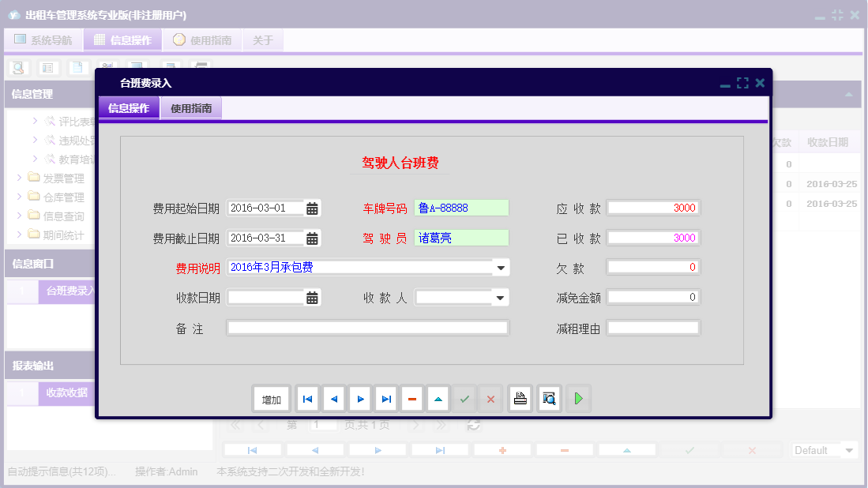The image size is (868, 488).
Task: Expand the 发票管理 tree item
Action: (x=19, y=177)
